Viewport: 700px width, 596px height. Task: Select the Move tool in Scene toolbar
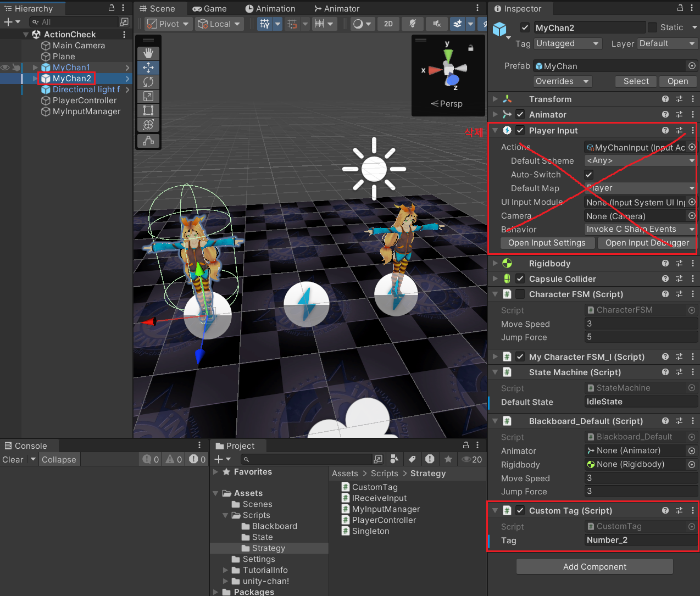click(148, 68)
